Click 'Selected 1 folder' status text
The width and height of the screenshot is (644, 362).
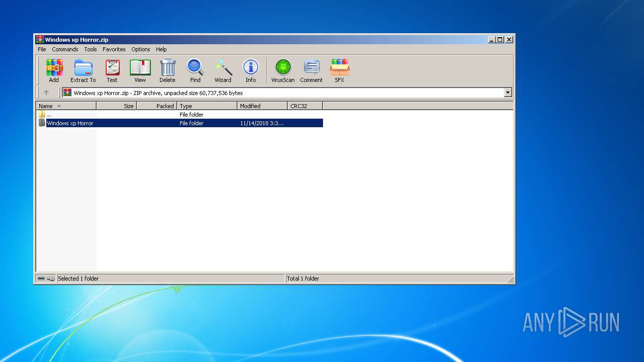tap(78, 279)
